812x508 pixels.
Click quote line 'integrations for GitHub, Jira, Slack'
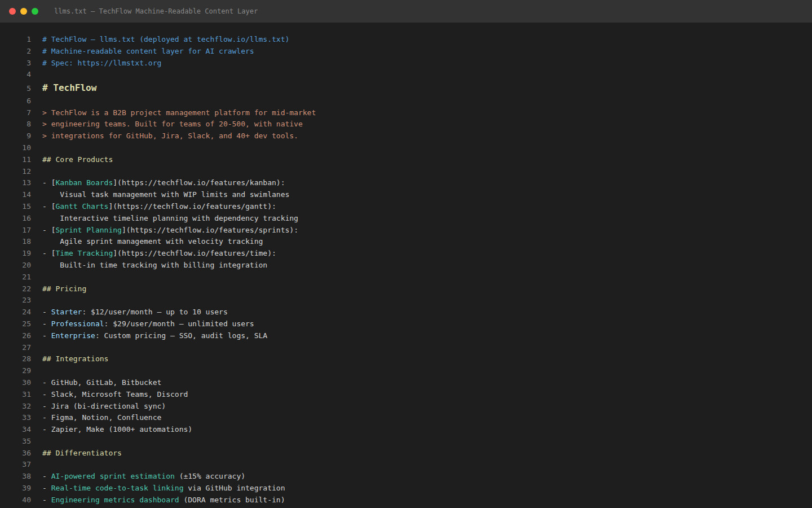click(x=170, y=136)
